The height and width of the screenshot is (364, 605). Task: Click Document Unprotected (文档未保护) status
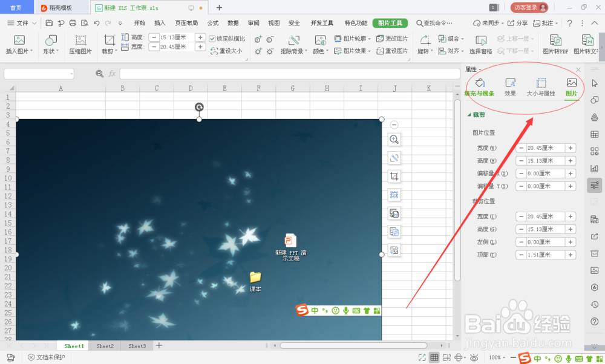coord(47,357)
